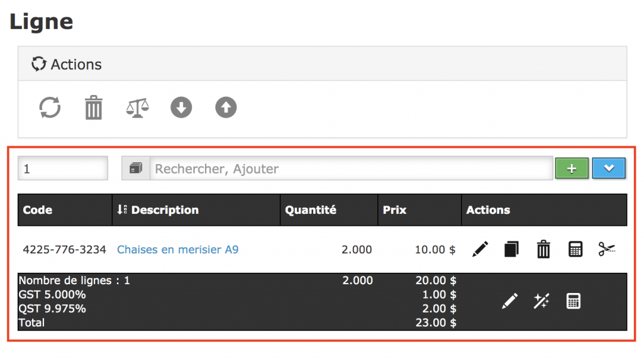
Task: Click the move down arrow icon
Action: 181,108
